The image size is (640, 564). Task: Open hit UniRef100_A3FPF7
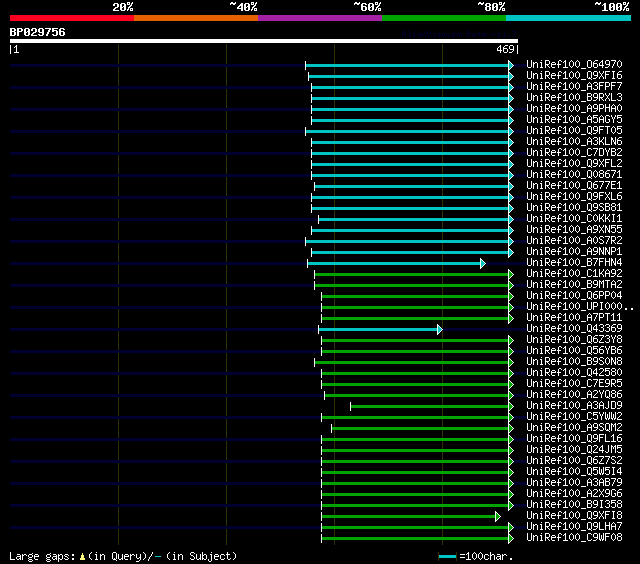pyautogui.click(x=574, y=87)
